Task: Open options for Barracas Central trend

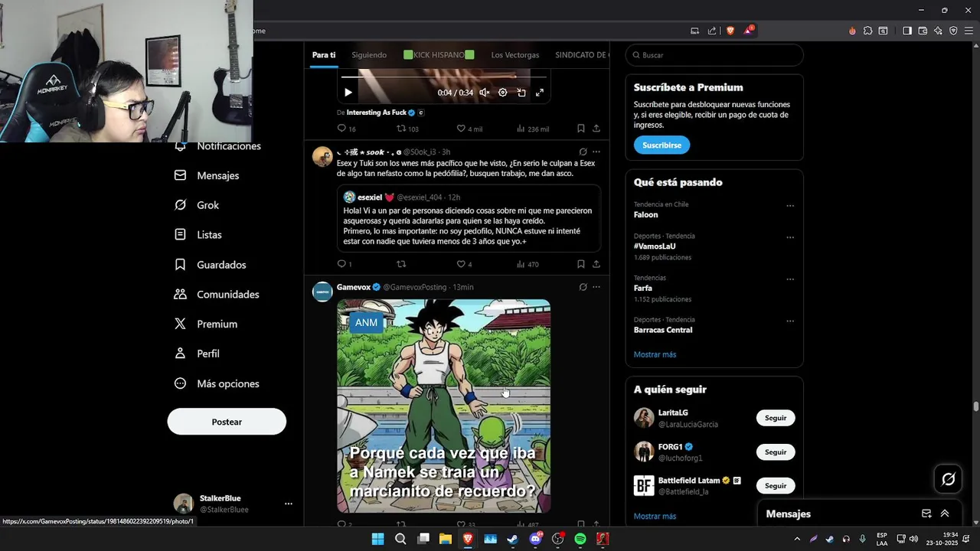Action: [790, 321]
